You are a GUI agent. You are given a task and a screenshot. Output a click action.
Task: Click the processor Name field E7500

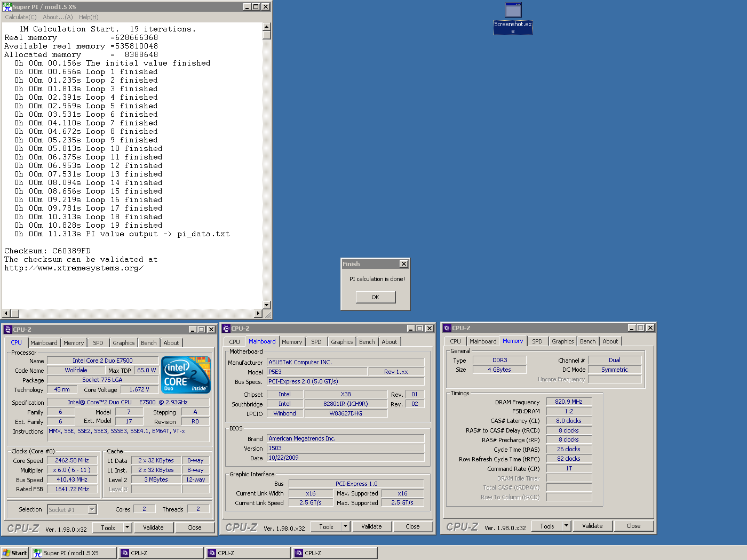[x=102, y=361]
